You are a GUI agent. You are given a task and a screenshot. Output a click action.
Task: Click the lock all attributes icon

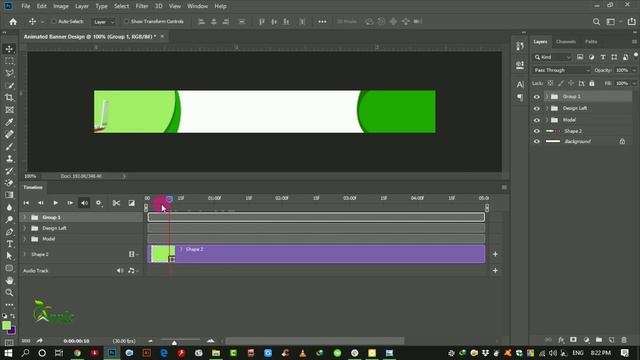pyautogui.click(x=592, y=83)
